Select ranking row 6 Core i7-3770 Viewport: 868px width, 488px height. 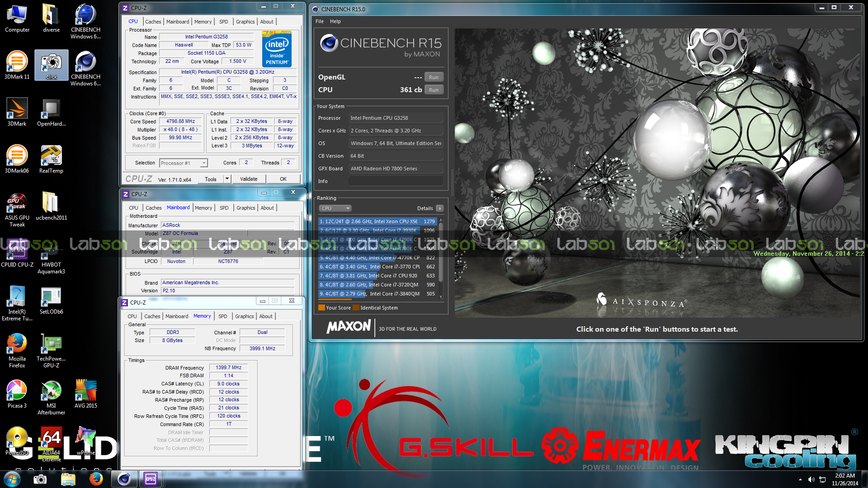pyautogui.click(x=377, y=267)
